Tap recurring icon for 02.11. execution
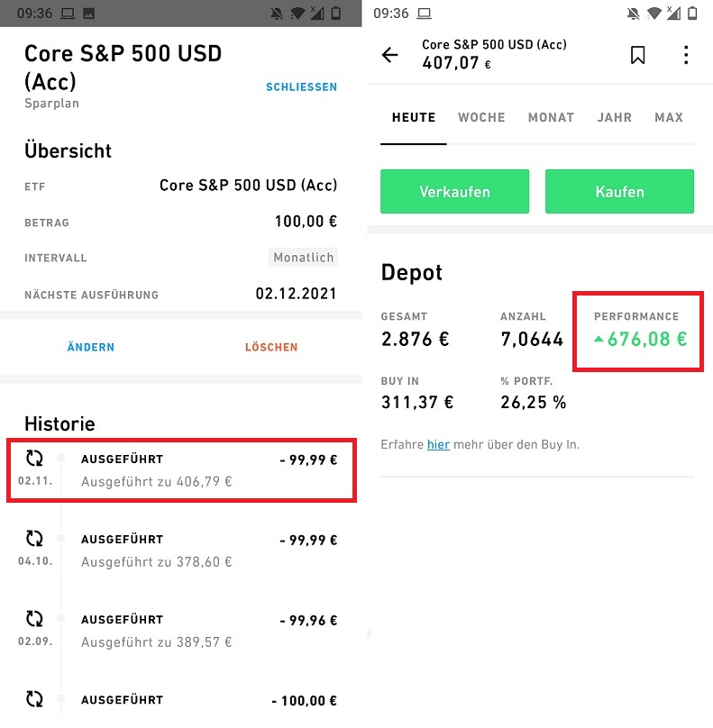 click(34, 459)
